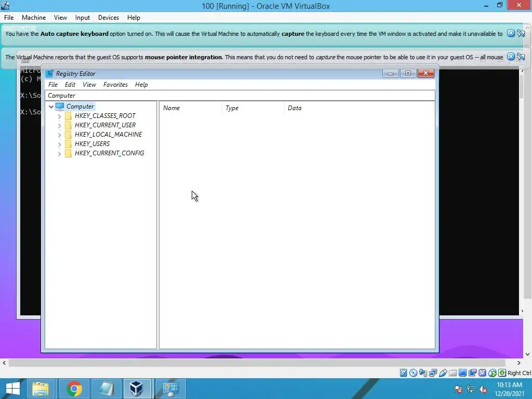Open the VirtualBox Machine menu
The width and height of the screenshot is (532, 399).
(34, 18)
